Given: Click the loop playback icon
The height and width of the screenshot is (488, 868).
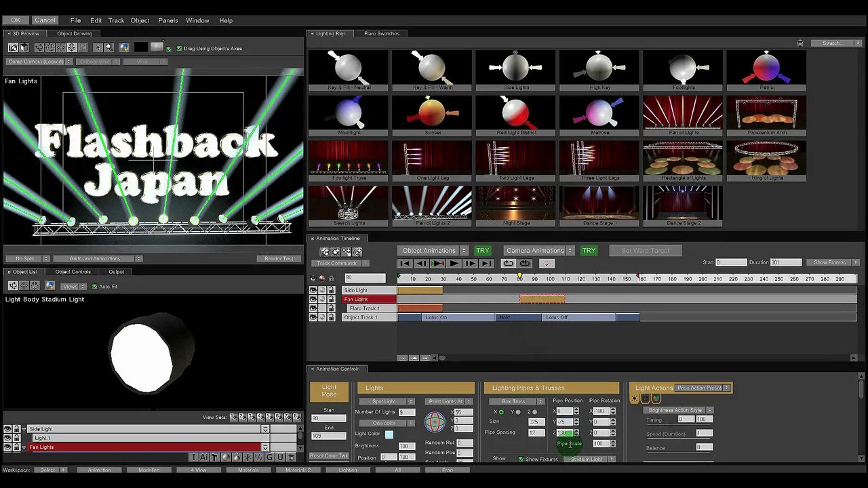Looking at the screenshot, I should (508, 264).
